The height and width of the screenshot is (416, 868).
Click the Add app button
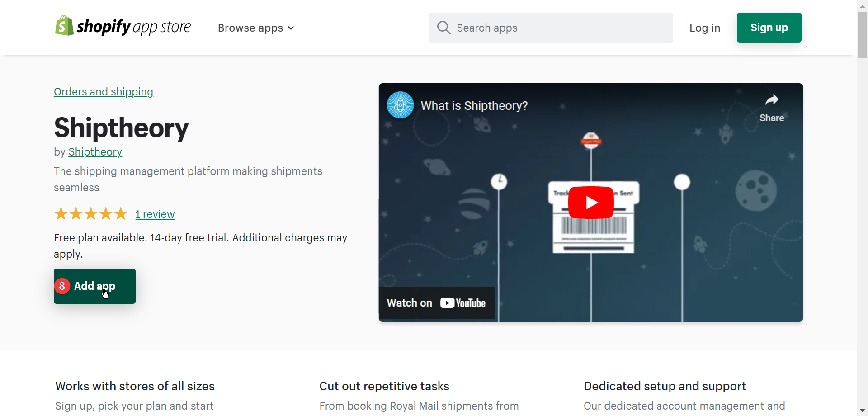click(x=94, y=286)
